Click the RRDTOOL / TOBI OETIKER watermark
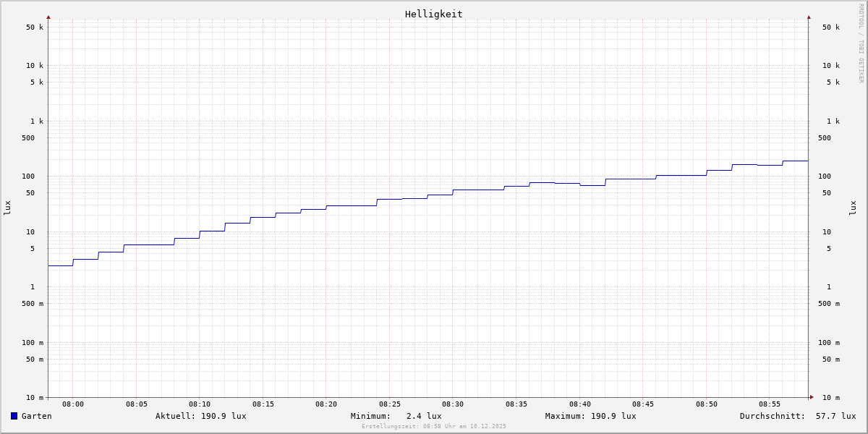The width and height of the screenshot is (868, 434). tap(861, 43)
